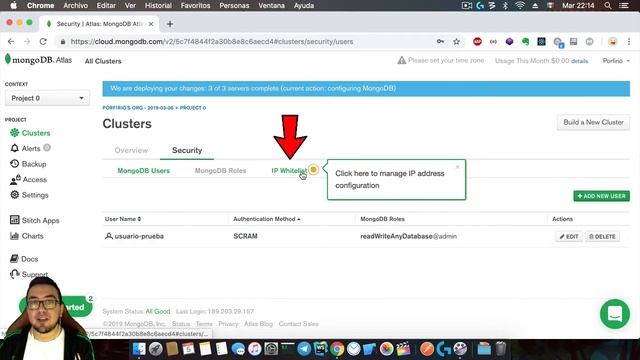Open Google Chrome from the Dock
640x360 pixels.
point(337,349)
